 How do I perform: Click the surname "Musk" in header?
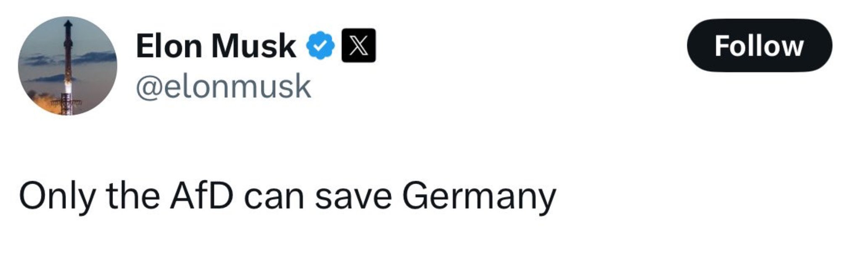253,46
